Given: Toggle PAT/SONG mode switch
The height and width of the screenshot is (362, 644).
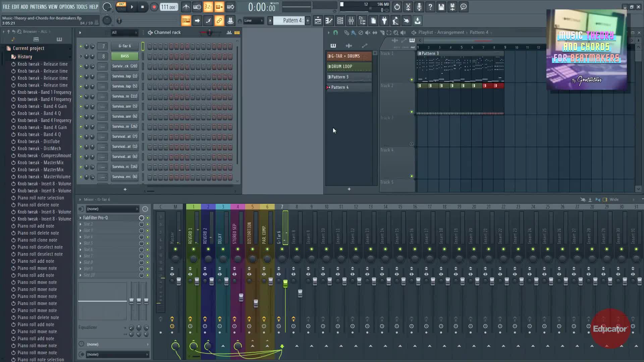Looking at the screenshot, I should coord(121,7).
